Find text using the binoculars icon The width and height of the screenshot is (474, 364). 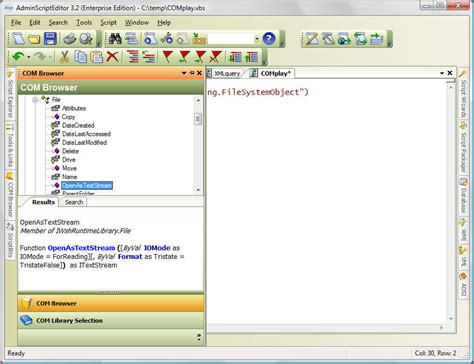(115, 39)
